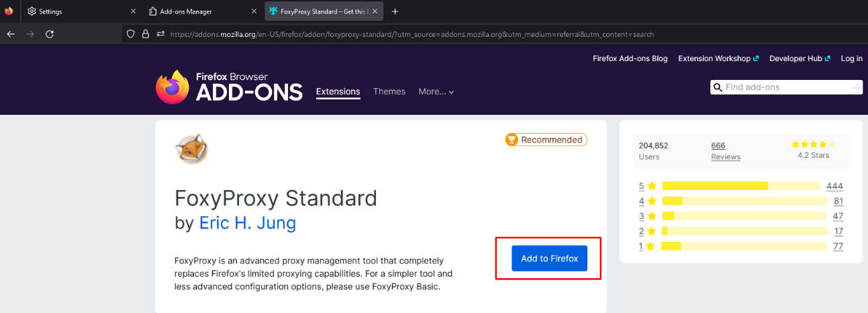Click the 444 five-star count

(x=834, y=186)
